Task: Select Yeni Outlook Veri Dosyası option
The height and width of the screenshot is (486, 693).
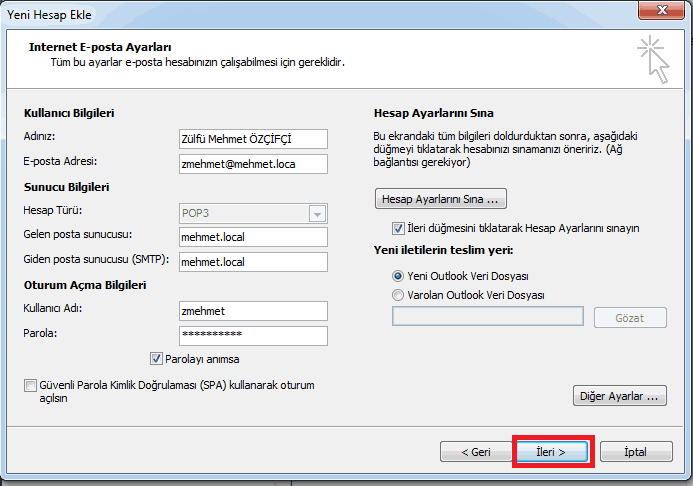Action: (399, 275)
